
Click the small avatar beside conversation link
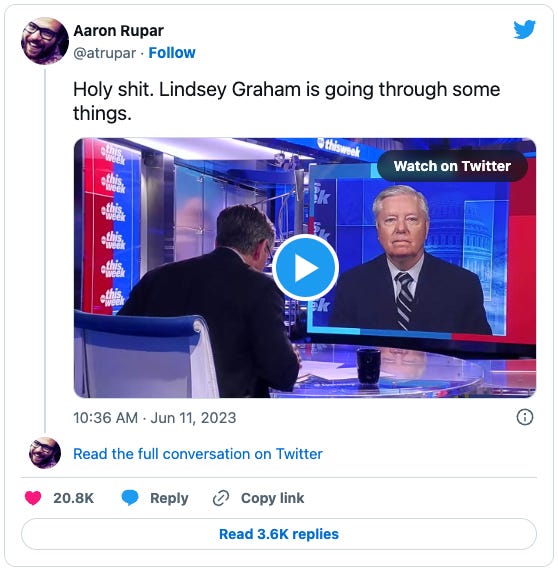[45, 453]
